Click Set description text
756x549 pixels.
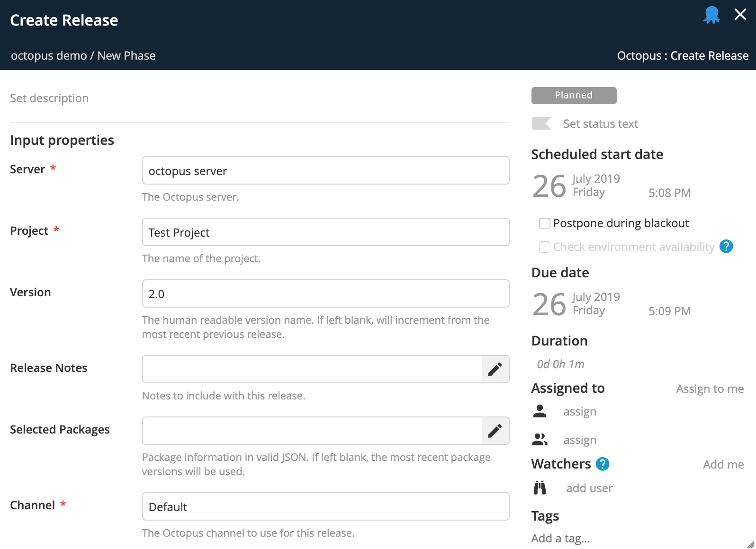pyautogui.click(x=49, y=98)
